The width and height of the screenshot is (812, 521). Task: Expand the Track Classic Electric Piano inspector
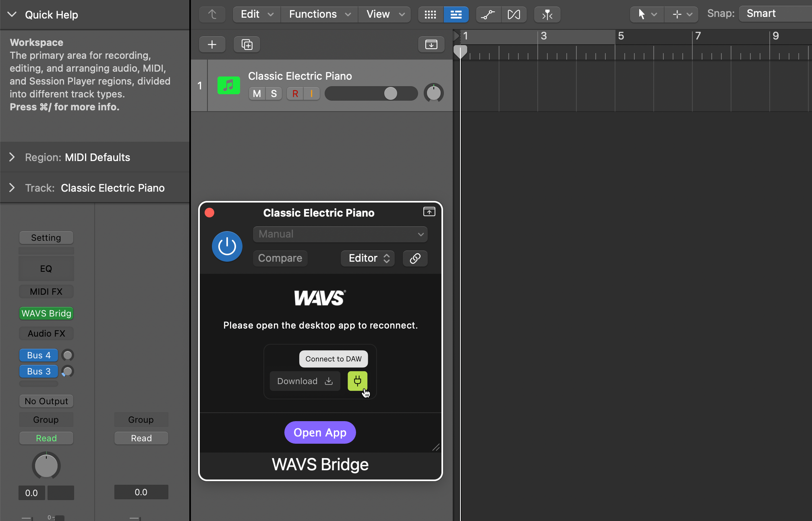[12, 188]
